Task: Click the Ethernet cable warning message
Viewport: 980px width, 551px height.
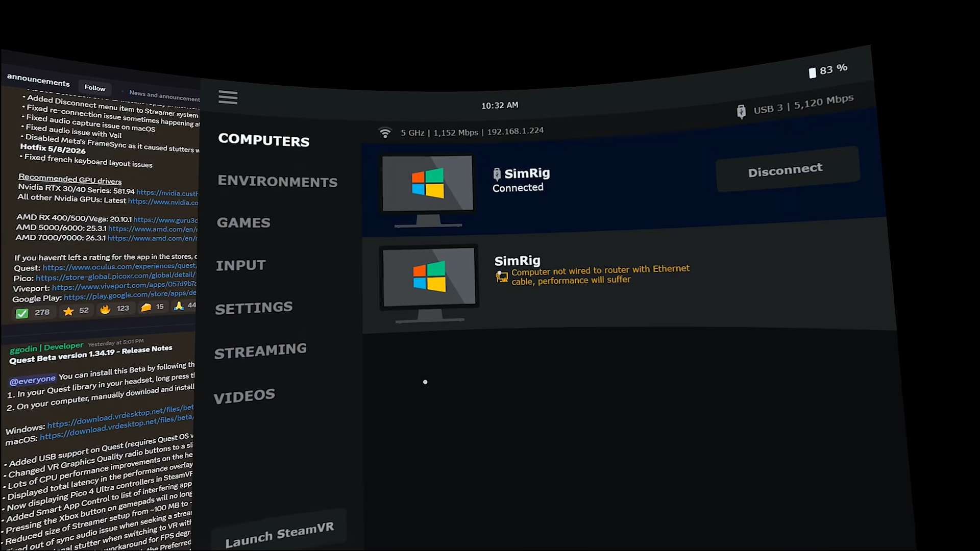Action: click(600, 274)
